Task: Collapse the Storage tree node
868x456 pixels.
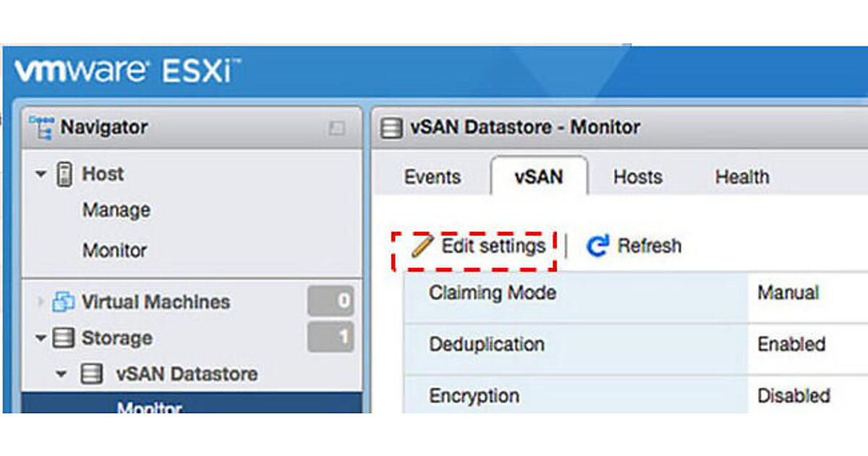Action: tap(41, 338)
